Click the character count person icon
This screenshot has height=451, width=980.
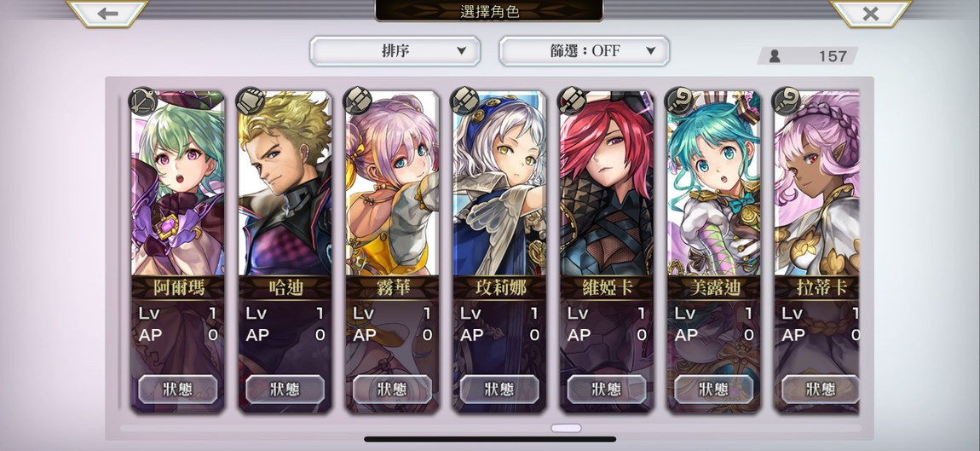(x=775, y=56)
